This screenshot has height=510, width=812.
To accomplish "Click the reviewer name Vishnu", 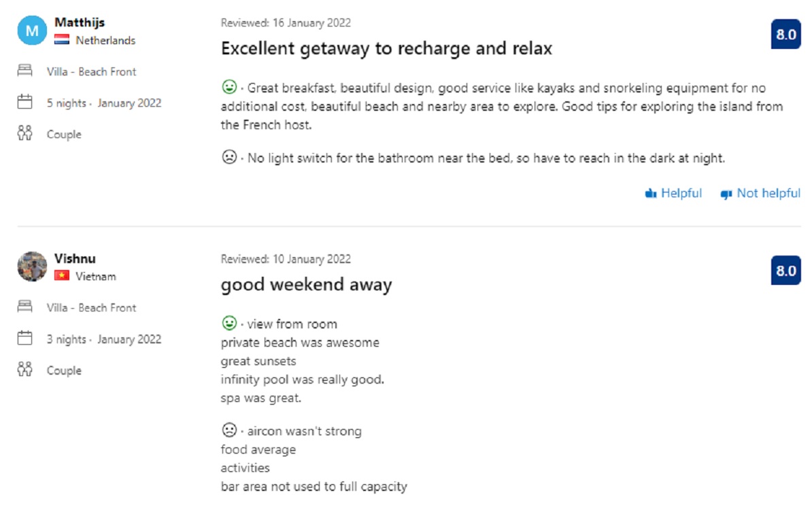I will [x=75, y=258].
